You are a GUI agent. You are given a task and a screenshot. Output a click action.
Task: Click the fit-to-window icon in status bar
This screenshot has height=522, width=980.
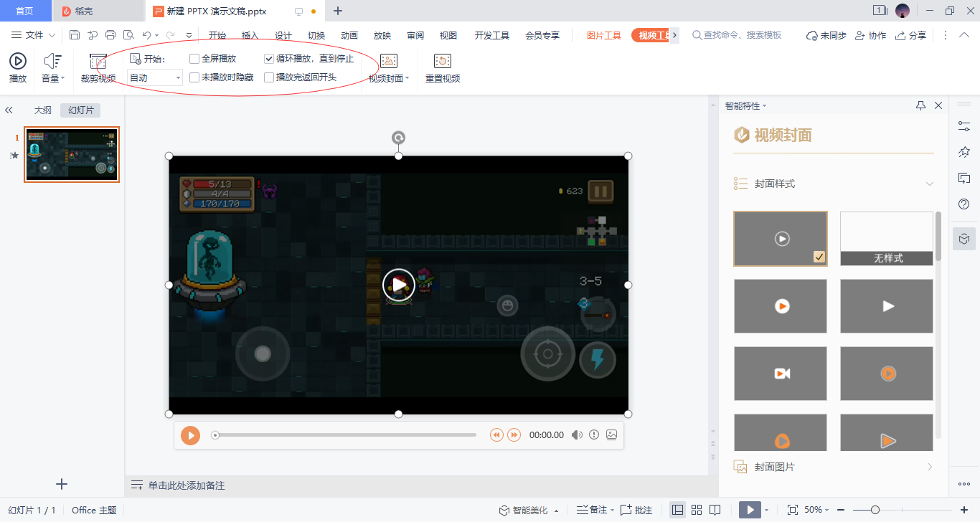pos(793,510)
